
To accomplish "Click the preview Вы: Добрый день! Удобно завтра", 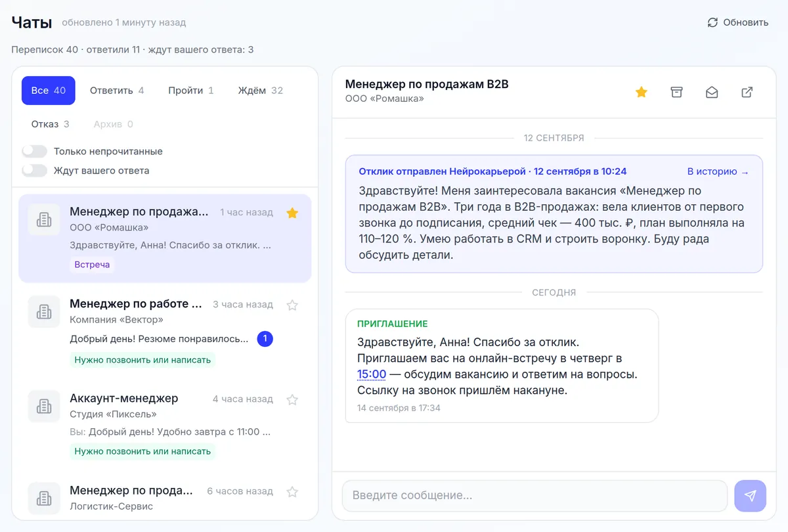I will pos(170,432).
